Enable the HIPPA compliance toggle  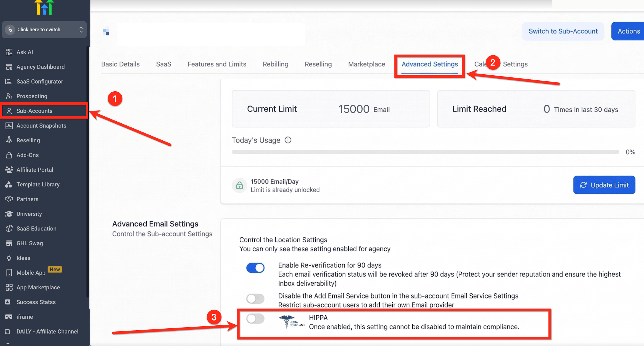[x=255, y=318]
